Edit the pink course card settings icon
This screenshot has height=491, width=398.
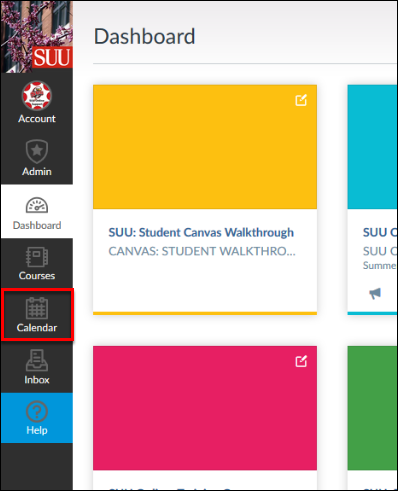(301, 361)
